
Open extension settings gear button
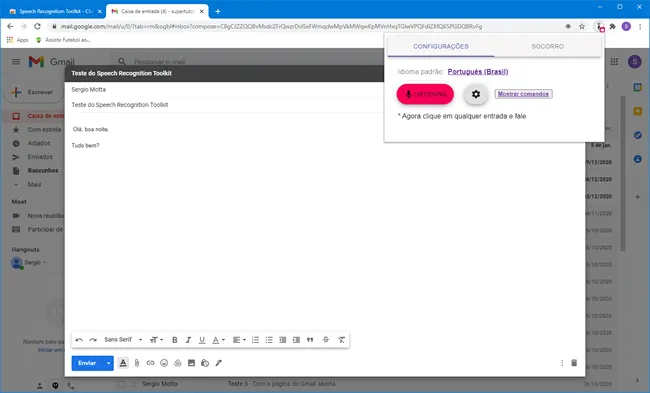pyautogui.click(x=476, y=94)
